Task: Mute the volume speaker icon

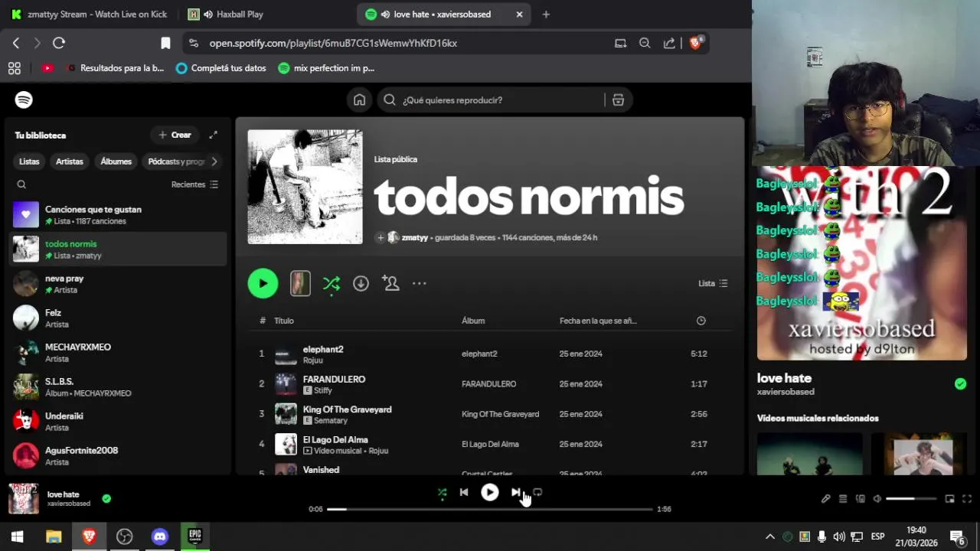Action: 877,499
